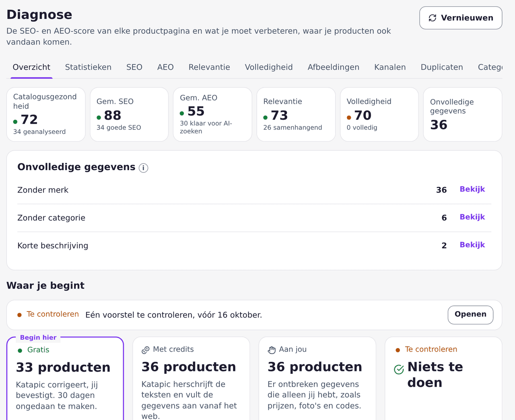Click the hand icon next to Aan jou
The width and height of the screenshot is (515, 420).
click(272, 350)
